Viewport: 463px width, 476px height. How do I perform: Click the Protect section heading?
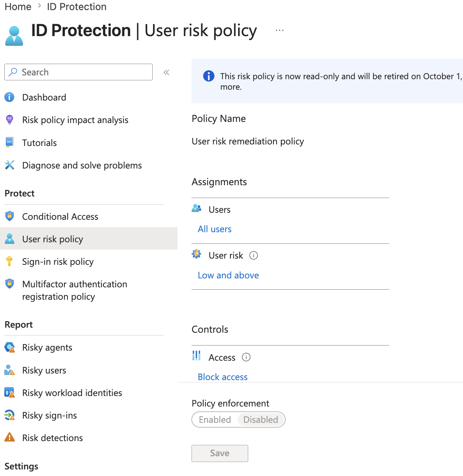[x=20, y=193]
